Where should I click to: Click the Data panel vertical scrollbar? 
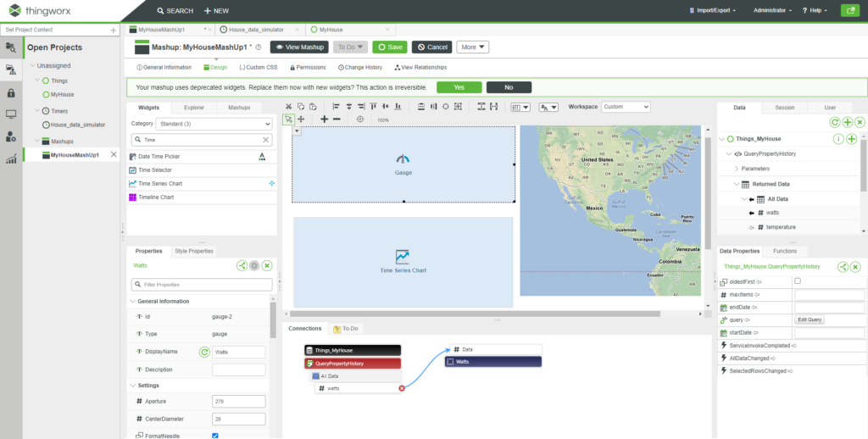click(x=864, y=164)
